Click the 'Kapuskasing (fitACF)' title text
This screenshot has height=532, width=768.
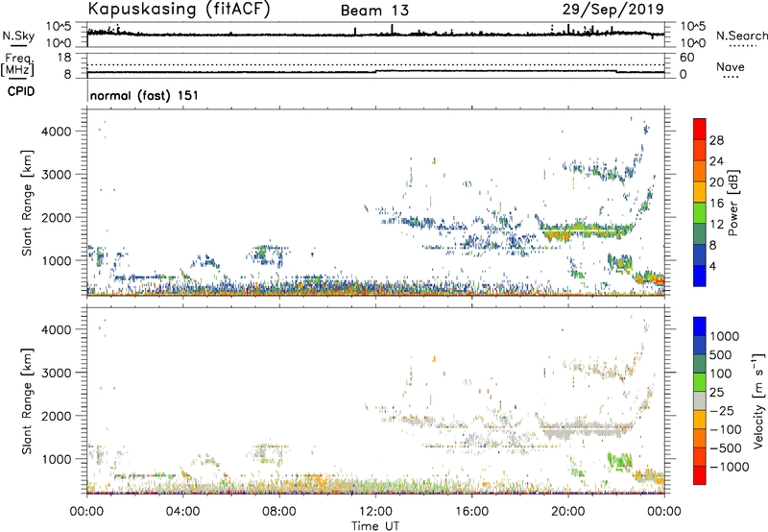[179, 9]
